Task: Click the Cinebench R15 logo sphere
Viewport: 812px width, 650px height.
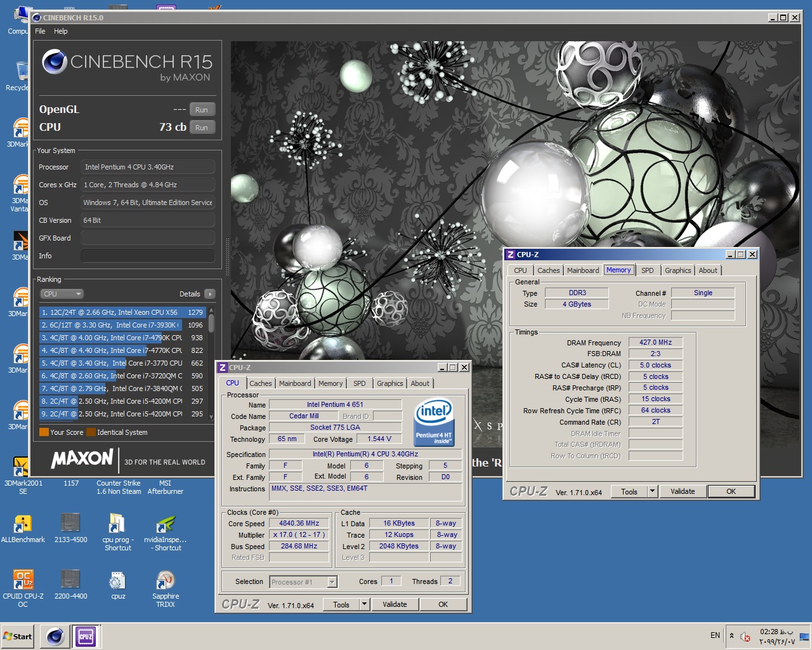Action: click(x=55, y=62)
